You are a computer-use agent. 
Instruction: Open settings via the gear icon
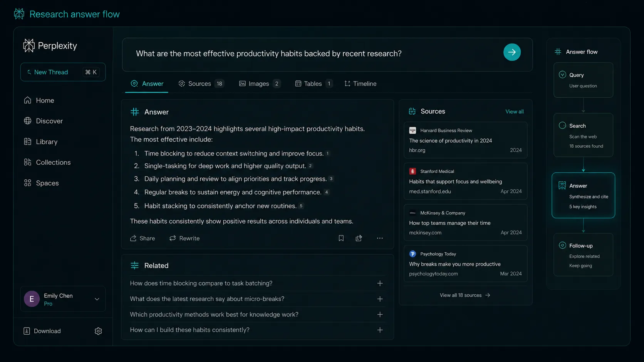coord(98,331)
